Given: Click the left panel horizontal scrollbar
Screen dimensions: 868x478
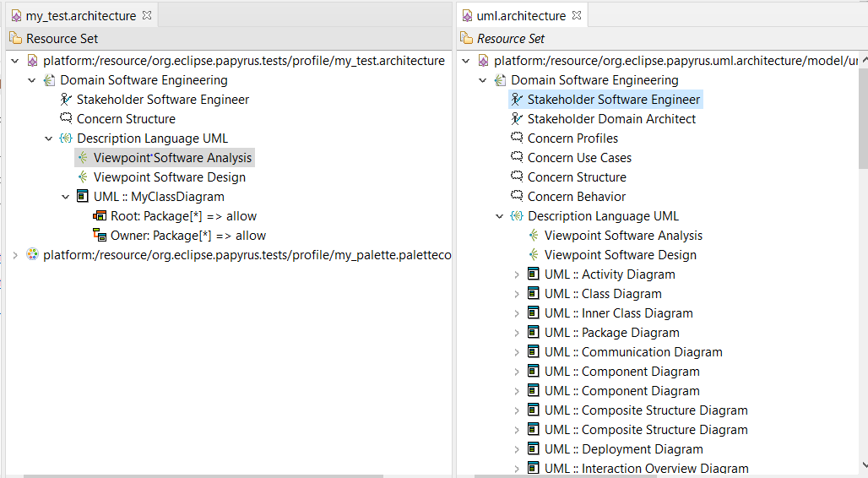Looking at the screenshot, I should pos(203,475).
